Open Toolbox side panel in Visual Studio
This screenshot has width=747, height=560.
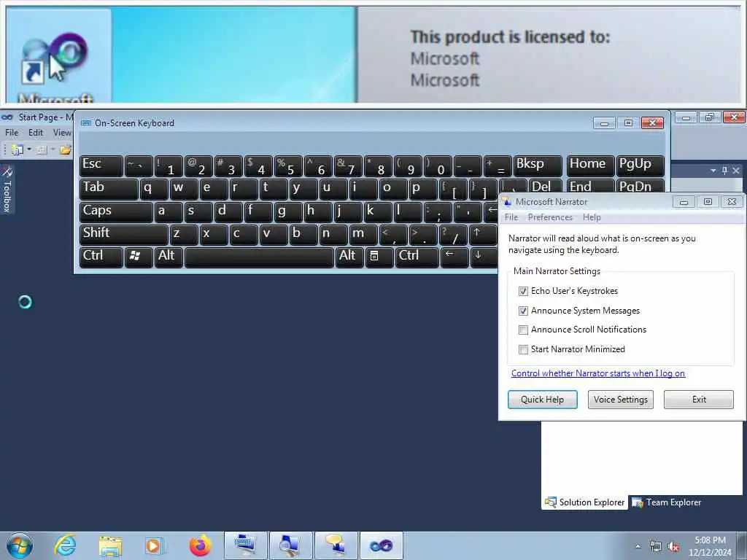pos(7,189)
